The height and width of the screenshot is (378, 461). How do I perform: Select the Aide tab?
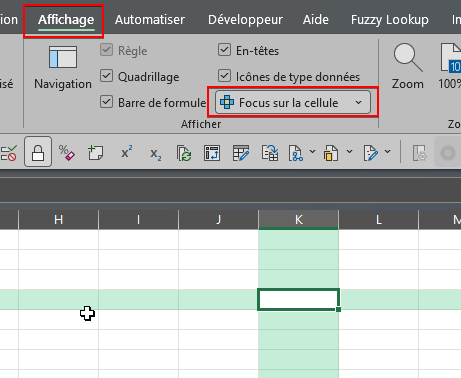click(316, 20)
